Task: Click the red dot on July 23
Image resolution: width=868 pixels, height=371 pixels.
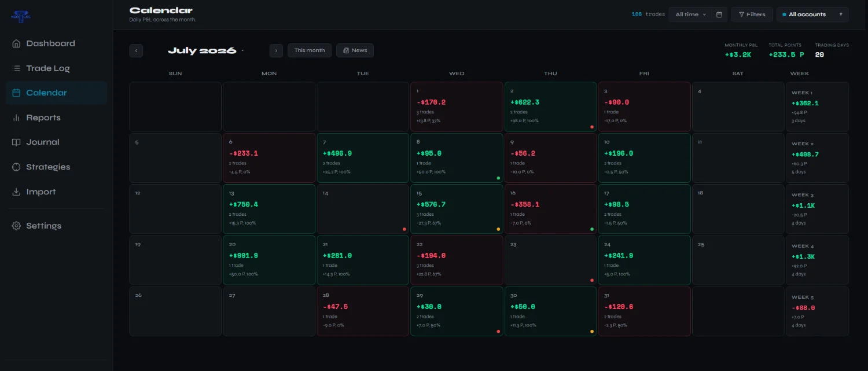Action: tap(592, 280)
